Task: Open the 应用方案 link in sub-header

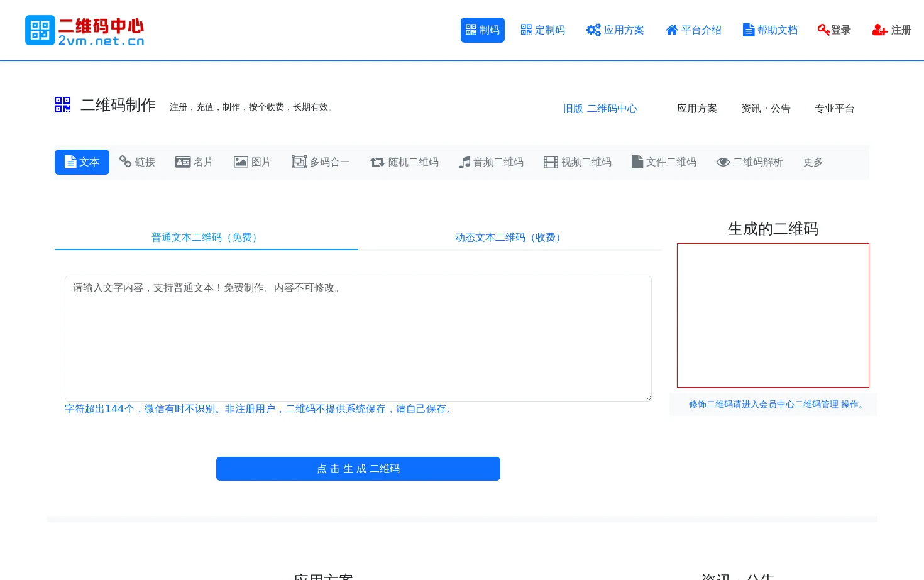Action: coord(697,109)
